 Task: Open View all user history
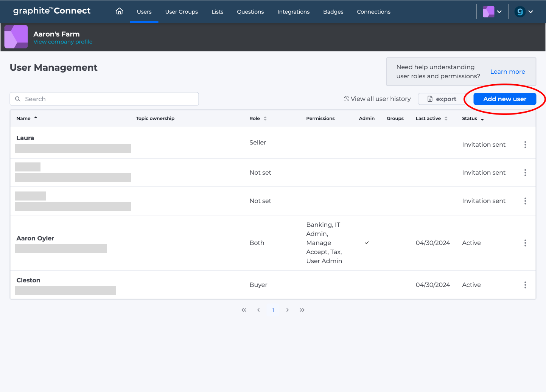click(381, 99)
